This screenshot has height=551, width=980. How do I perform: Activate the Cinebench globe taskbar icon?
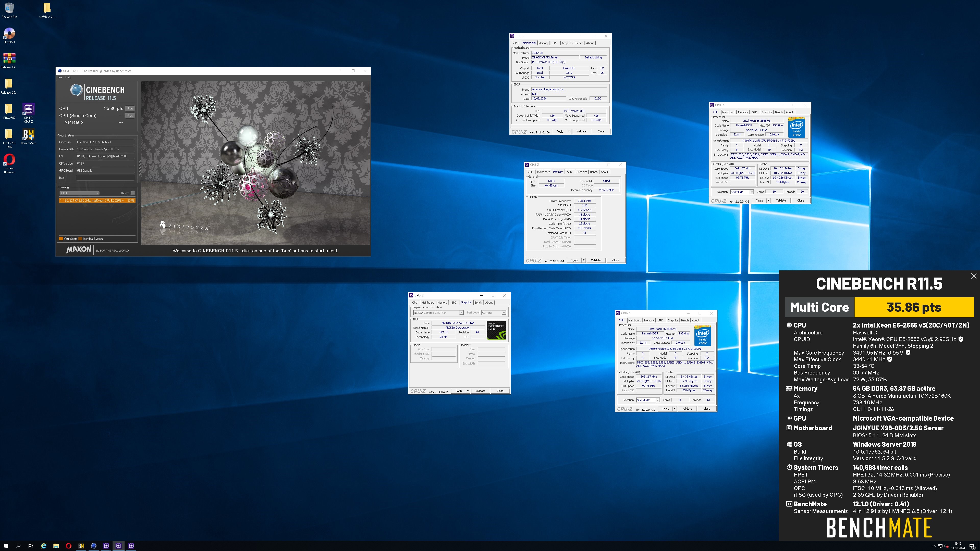[x=94, y=546]
